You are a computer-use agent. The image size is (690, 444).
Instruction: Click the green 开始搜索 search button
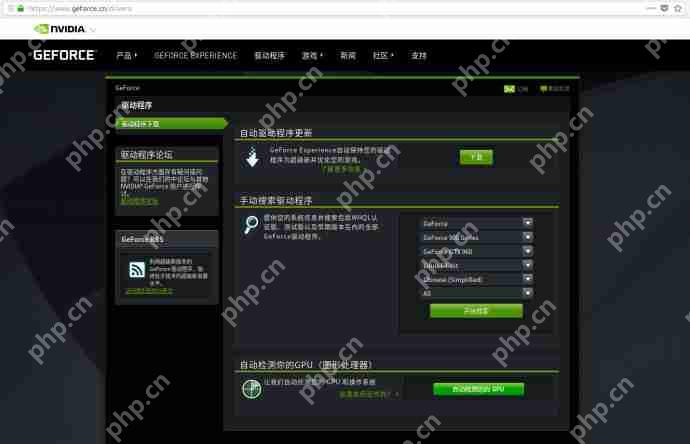tap(476, 311)
